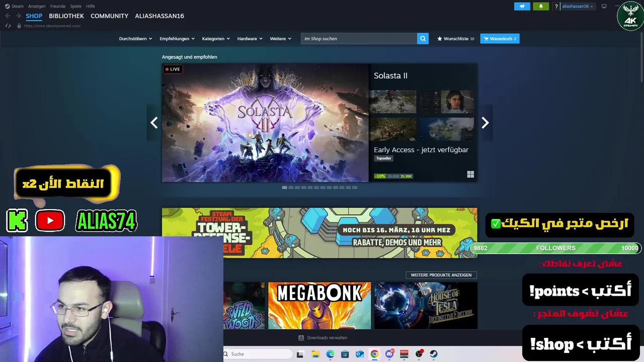Expand the Weitere dropdown
This screenshot has height=362, width=644.
[x=280, y=39]
